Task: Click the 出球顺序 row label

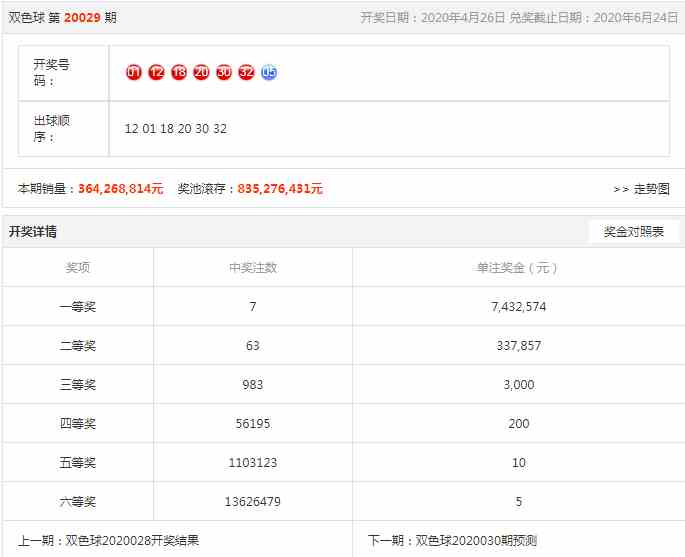Action: point(52,128)
